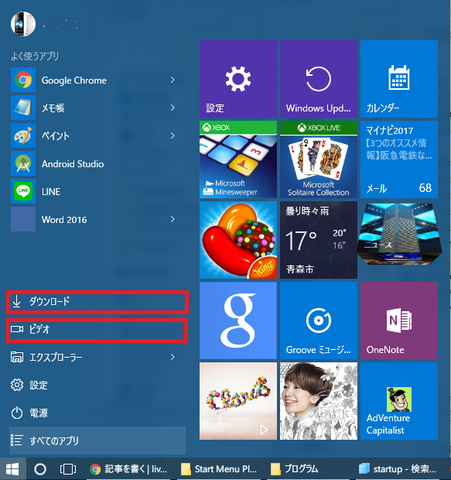Screen dimensions: 451x480
Task: Click the Android Studio label text
Action: (x=73, y=164)
